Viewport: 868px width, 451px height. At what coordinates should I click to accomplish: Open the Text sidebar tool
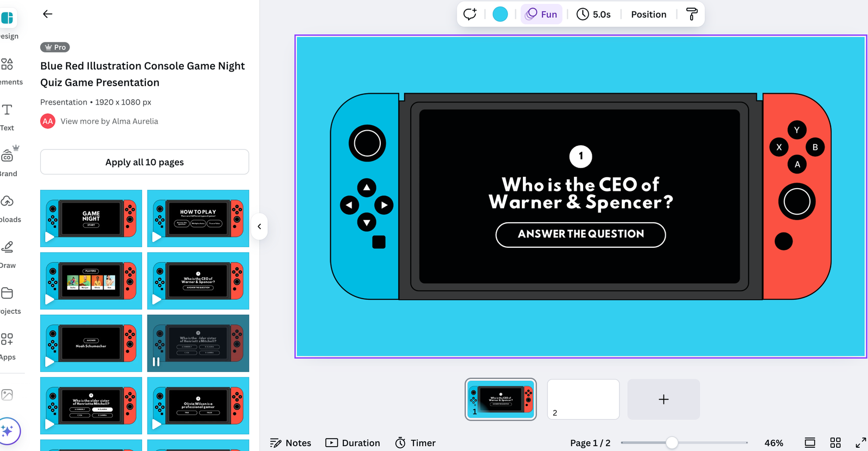click(8, 117)
